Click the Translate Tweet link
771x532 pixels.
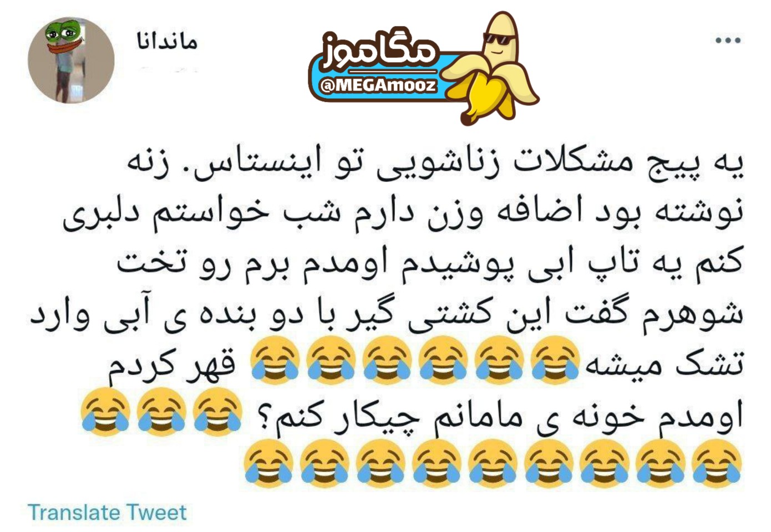(107, 513)
